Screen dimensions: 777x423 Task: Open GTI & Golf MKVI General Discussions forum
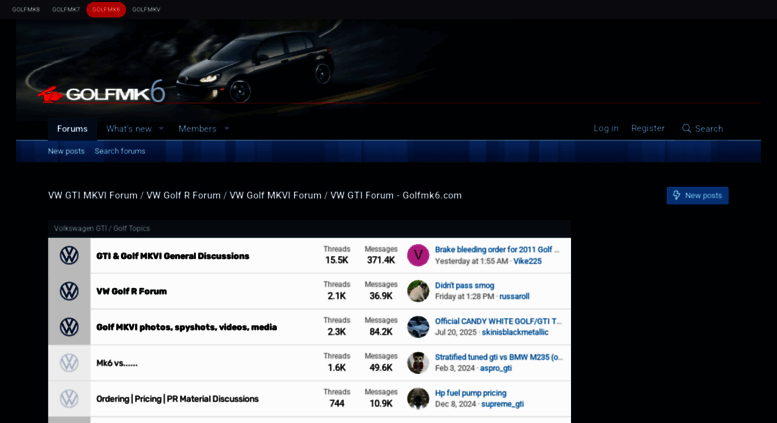[172, 256]
